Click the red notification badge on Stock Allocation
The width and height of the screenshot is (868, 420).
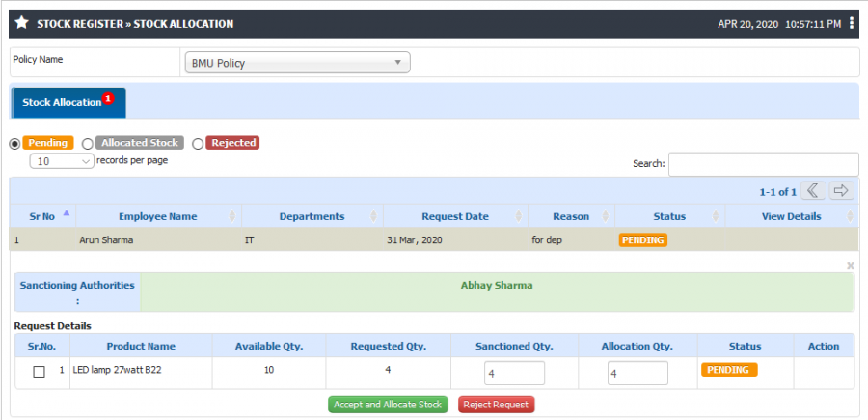pyautogui.click(x=108, y=98)
